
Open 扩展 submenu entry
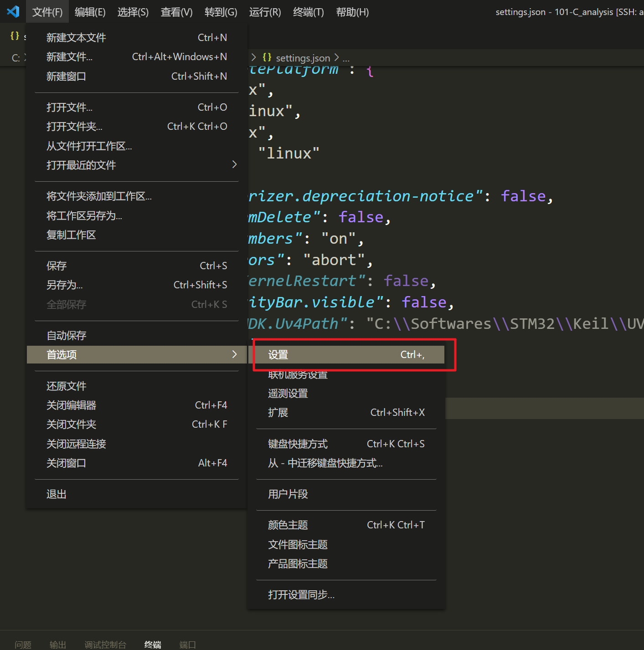pyautogui.click(x=346, y=412)
